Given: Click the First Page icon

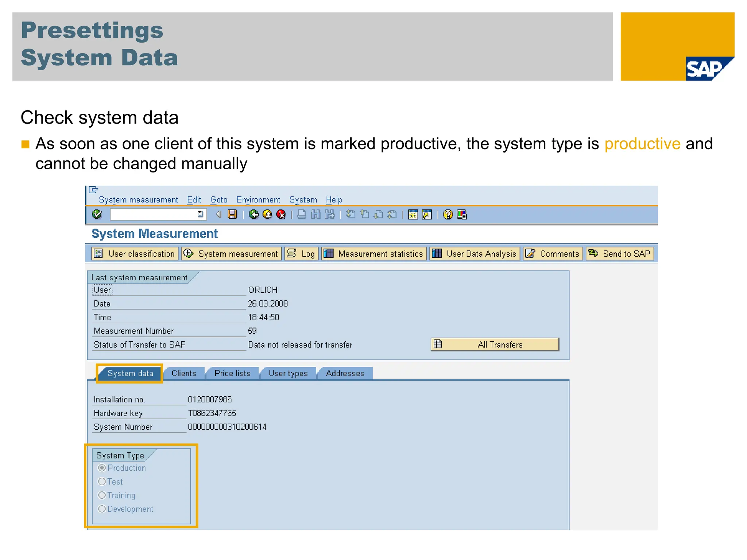Looking at the screenshot, I should pos(351,214).
